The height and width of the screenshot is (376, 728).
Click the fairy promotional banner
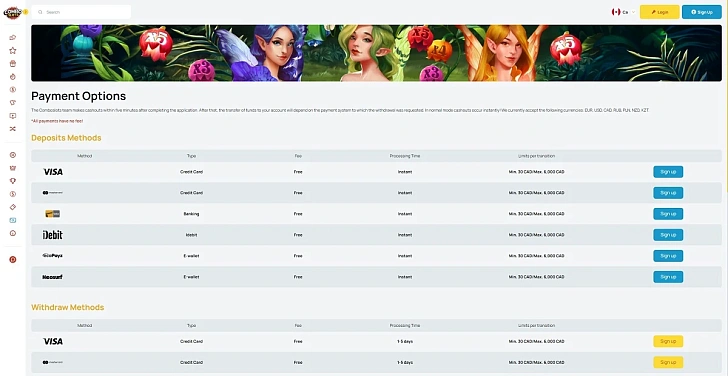377,53
